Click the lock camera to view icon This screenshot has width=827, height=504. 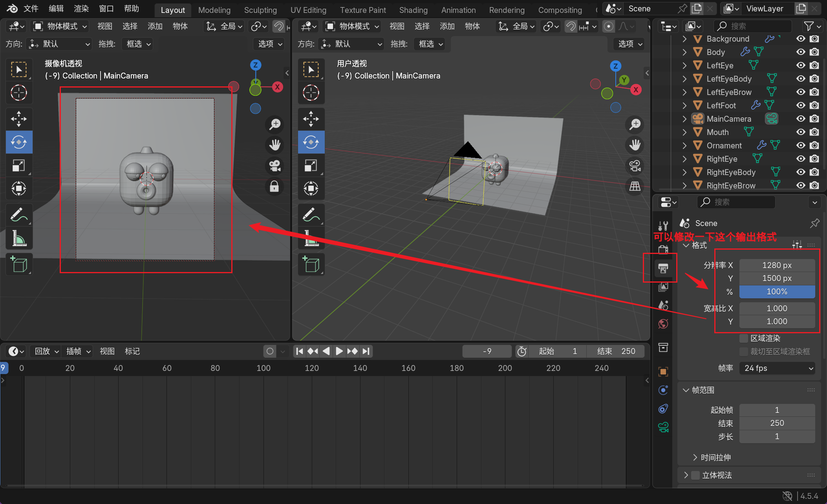pyautogui.click(x=274, y=186)
